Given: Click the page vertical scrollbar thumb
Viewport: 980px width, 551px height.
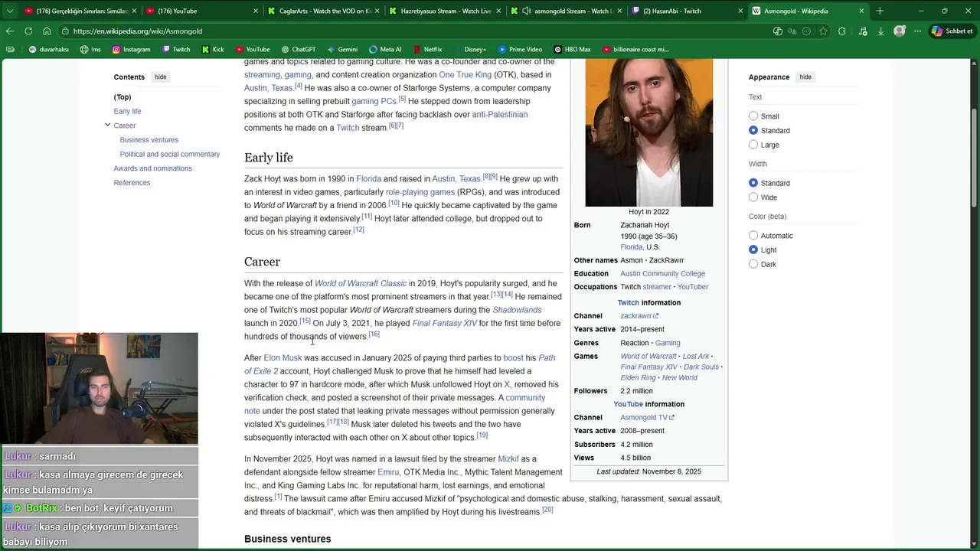Looking at the screenshot, I should pyautogui.click(x=975, y=157).
